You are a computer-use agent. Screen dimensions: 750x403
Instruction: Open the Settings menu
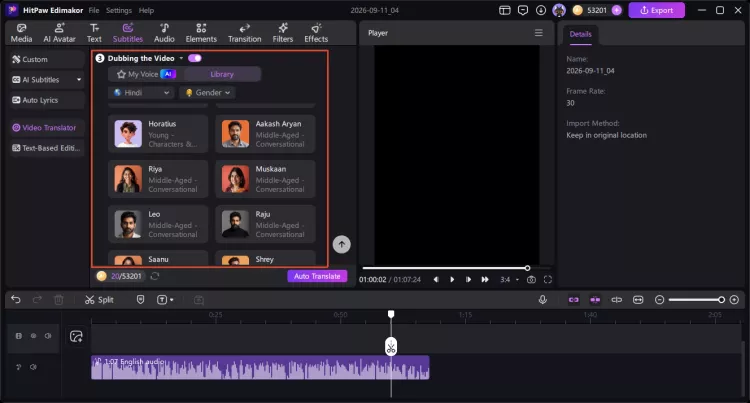coord(119,10)
